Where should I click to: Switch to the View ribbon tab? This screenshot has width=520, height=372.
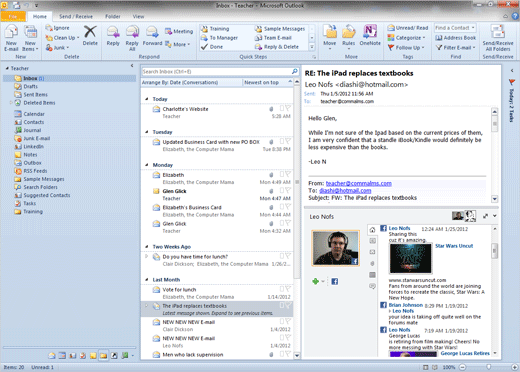[x=138, y=16]
